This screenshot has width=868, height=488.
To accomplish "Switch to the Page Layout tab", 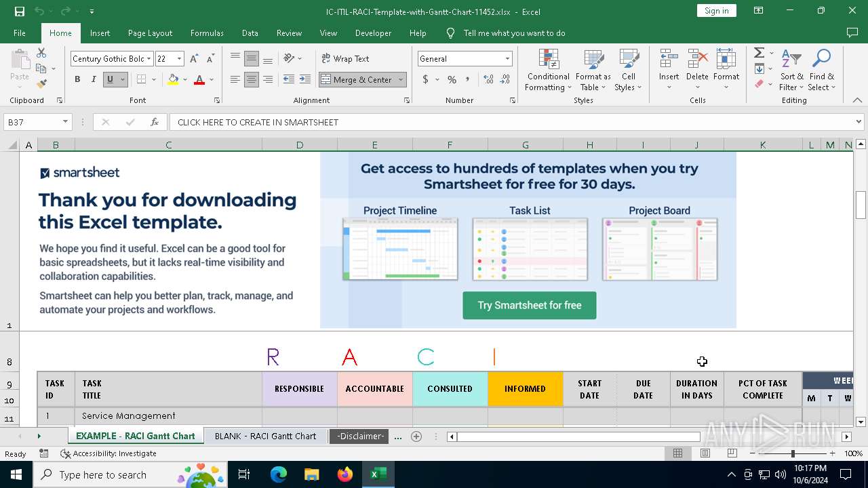I will tap(150, 33).
